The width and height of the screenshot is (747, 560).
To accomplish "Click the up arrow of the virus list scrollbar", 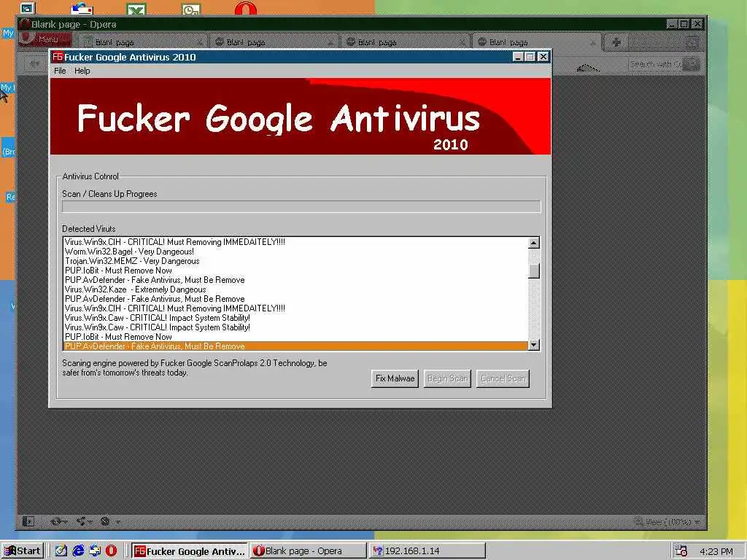I will (533, 244).
